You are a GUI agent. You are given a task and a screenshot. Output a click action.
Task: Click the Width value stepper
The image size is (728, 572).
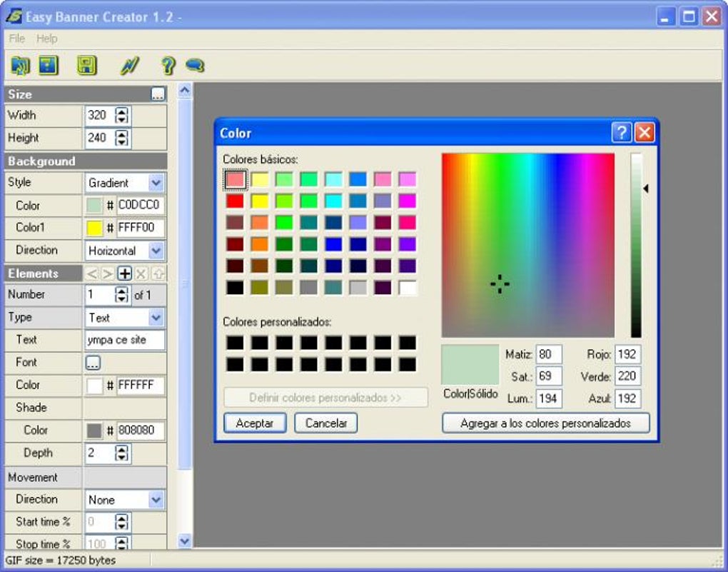pyautogui.click(x=121, y=115)
